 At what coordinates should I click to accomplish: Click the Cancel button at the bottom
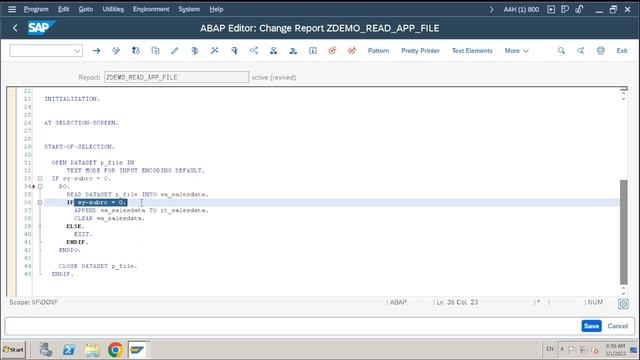pos(618,326)
